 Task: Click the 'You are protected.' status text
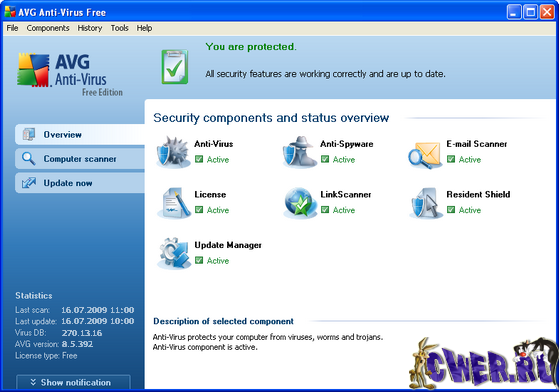click(x=251, y=47)
